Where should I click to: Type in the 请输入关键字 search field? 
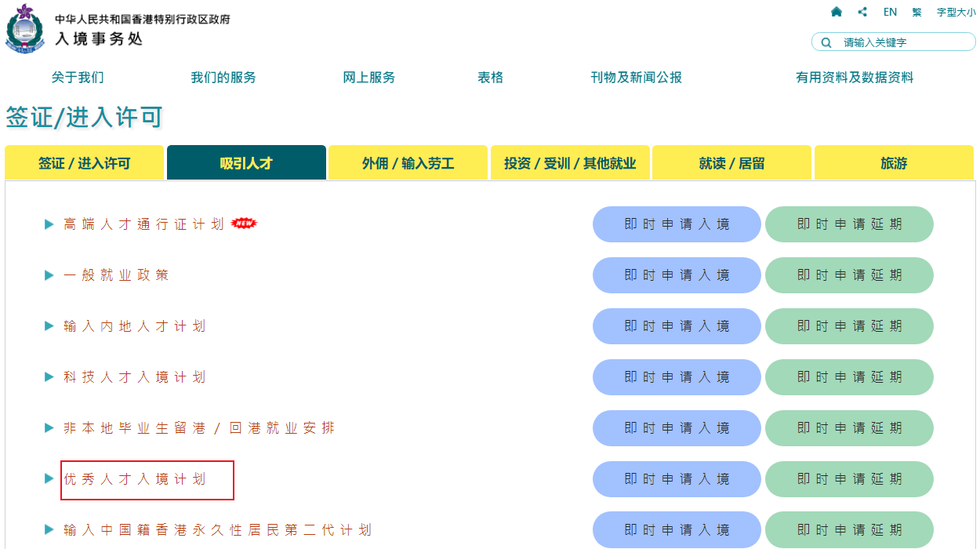coord(902,42)
